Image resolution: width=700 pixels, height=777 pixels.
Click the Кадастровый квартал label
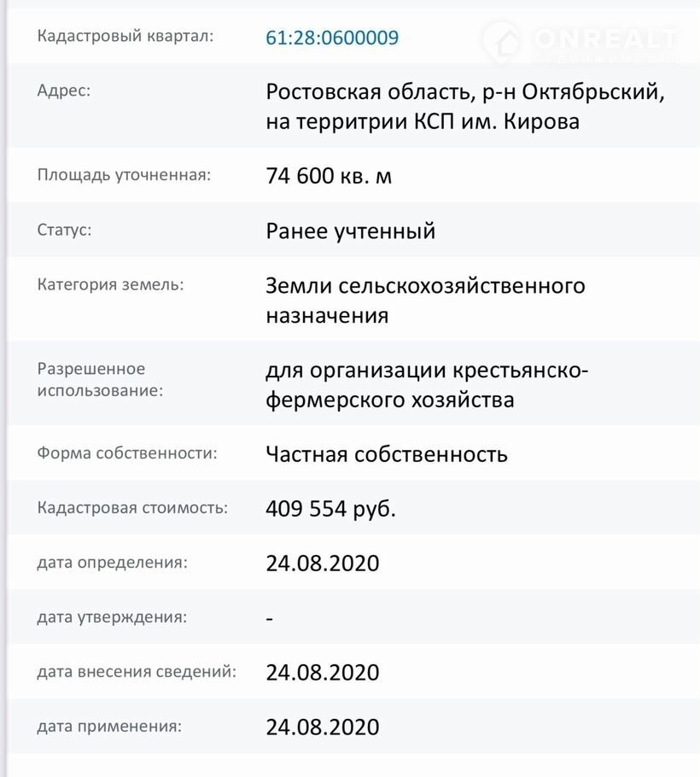[125, 36]
